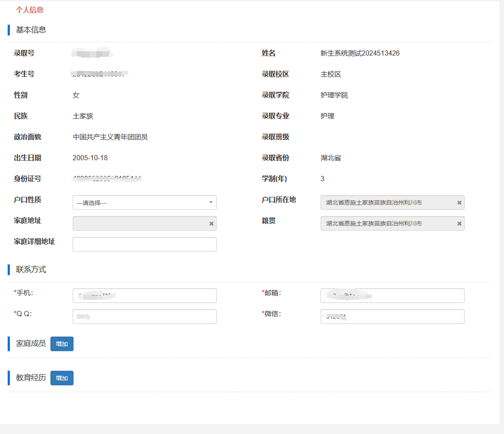Select the Q Q input field
504x434 pixels.
pos(145,316)
